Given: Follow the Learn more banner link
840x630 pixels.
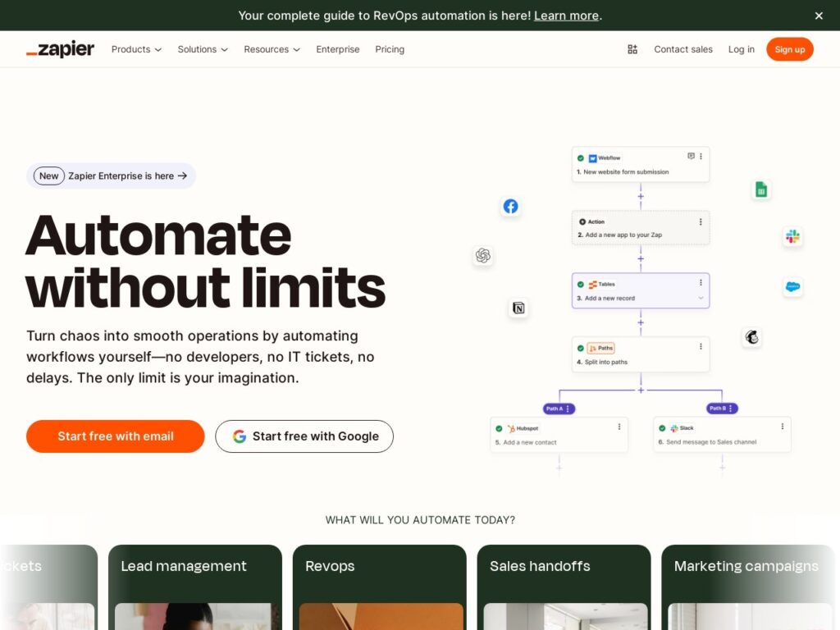Looking at the screenshot, I should (x=566, y=16).
